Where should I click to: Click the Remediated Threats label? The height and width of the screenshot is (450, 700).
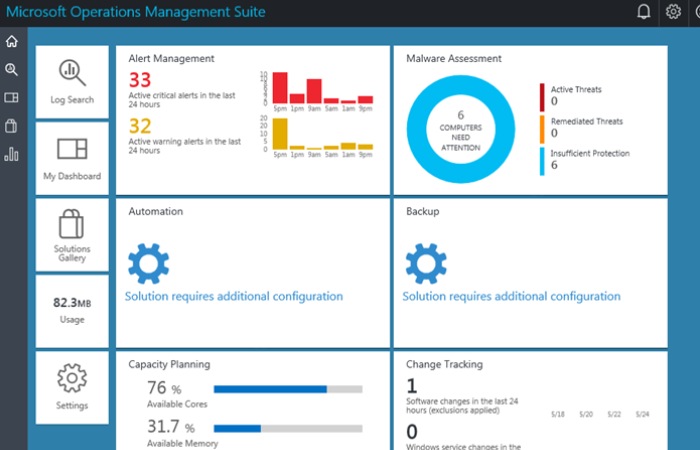tap(587, 121)
